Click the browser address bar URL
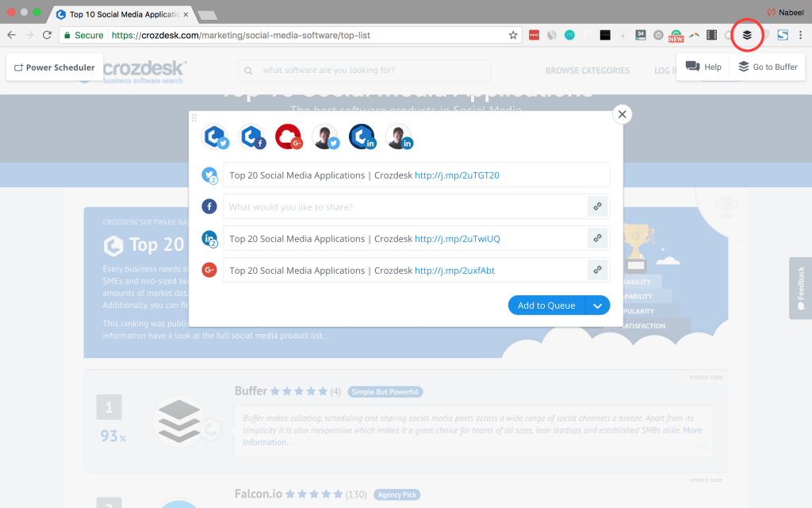 241,35
